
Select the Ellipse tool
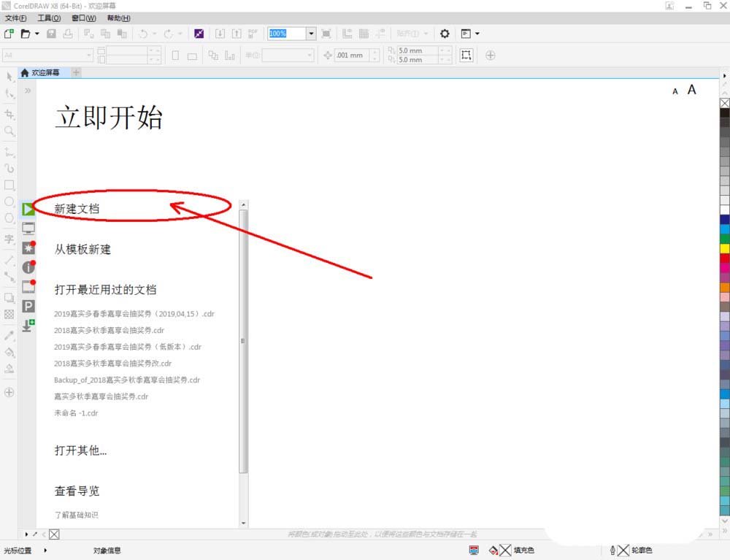tap(9, 201)
